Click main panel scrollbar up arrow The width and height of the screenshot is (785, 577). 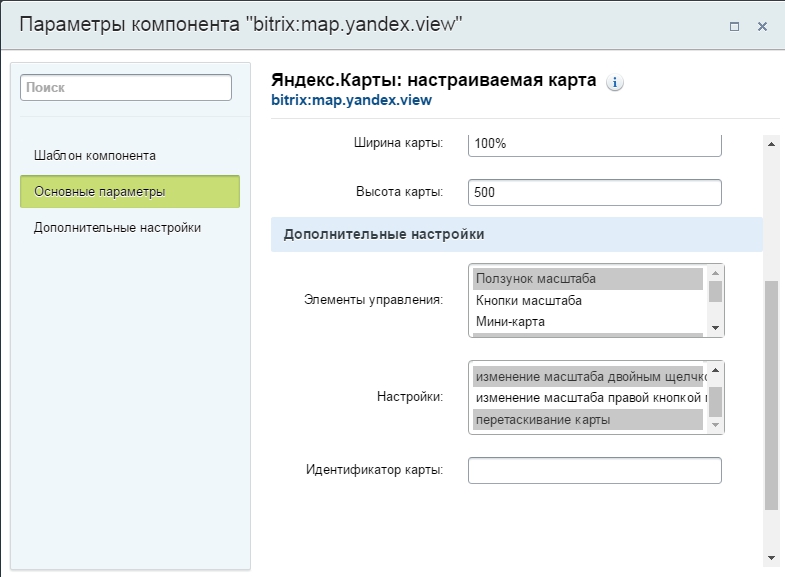click(771, 144)
